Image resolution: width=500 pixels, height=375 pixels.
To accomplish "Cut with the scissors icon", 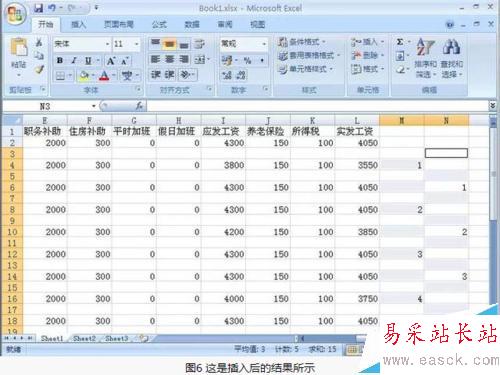I will tap(39, 43).
